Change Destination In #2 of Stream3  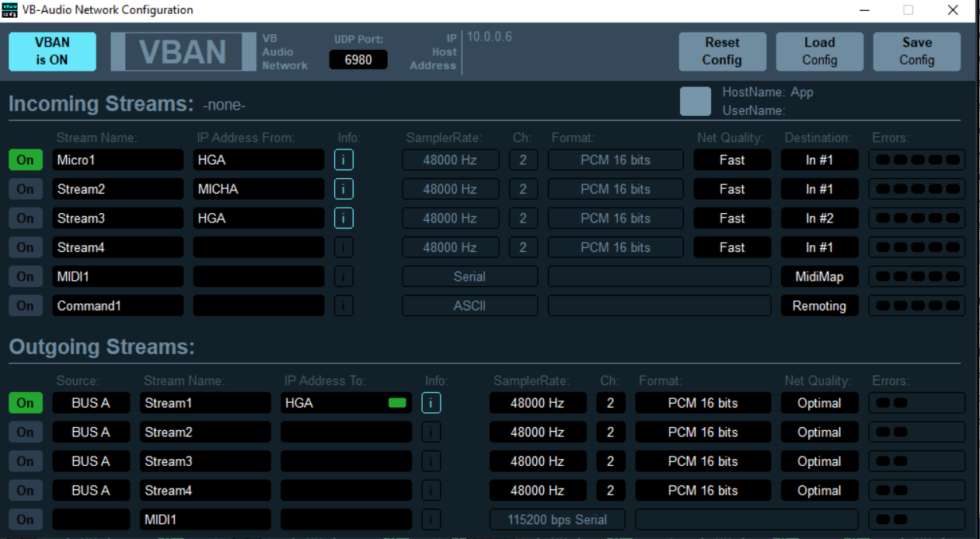click(x=819, y=219)
